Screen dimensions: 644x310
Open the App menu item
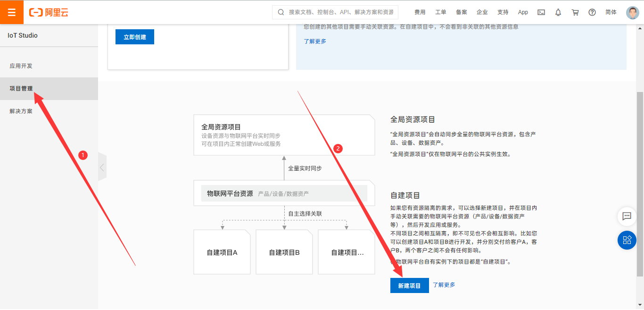[523, 12]
